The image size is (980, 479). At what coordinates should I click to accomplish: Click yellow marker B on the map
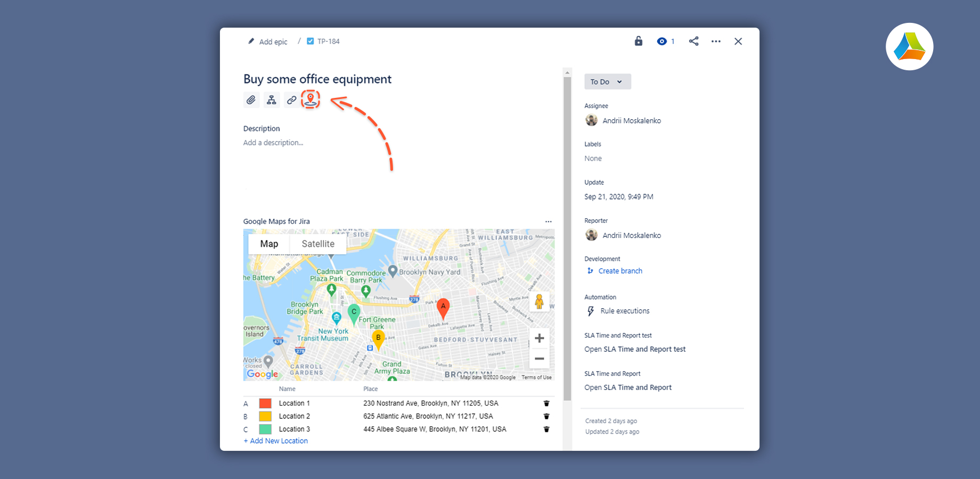378,340
